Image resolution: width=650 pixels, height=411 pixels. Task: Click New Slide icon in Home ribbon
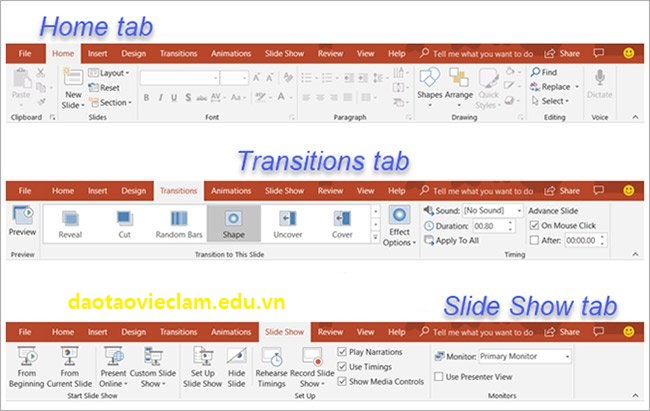pos(73,78)
